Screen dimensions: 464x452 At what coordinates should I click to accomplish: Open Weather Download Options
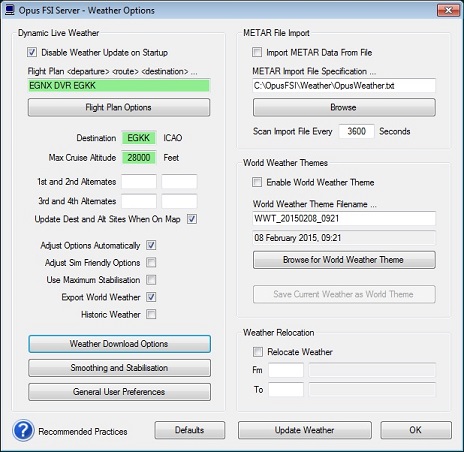click(119, 344)
